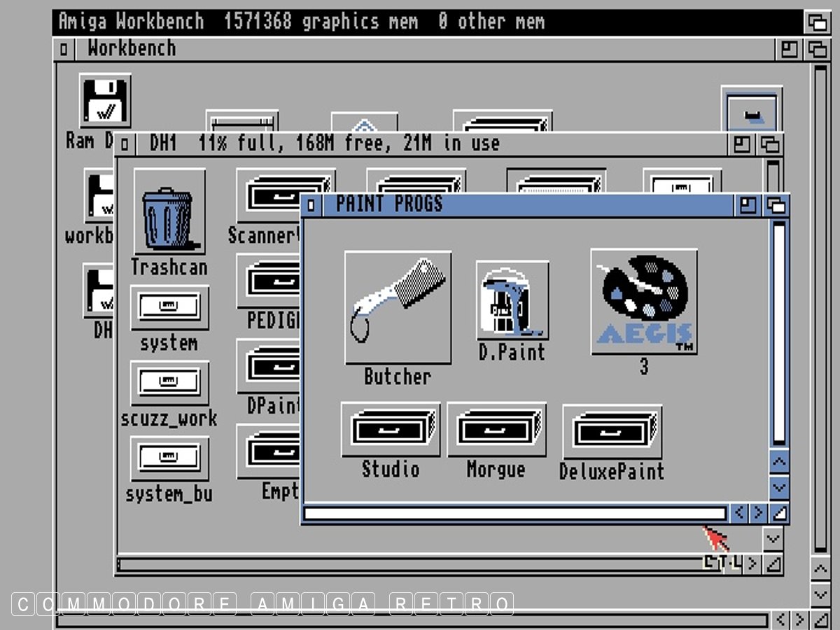Open the system drive icon
The image size is (840, 630).
click(x=169, y=307)
